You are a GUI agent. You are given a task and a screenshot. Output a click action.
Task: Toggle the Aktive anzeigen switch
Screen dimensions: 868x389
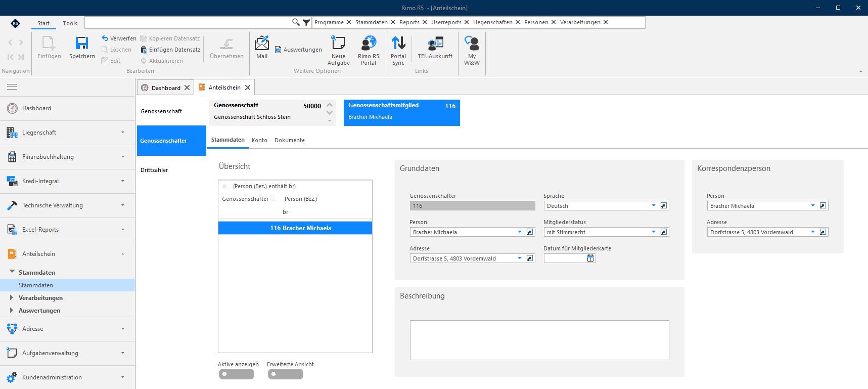pos(237,374)
